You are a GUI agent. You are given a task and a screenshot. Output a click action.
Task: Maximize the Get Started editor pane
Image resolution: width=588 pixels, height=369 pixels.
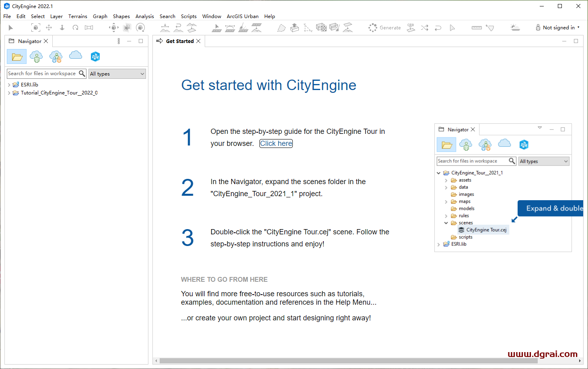click(x=576, y=41)
